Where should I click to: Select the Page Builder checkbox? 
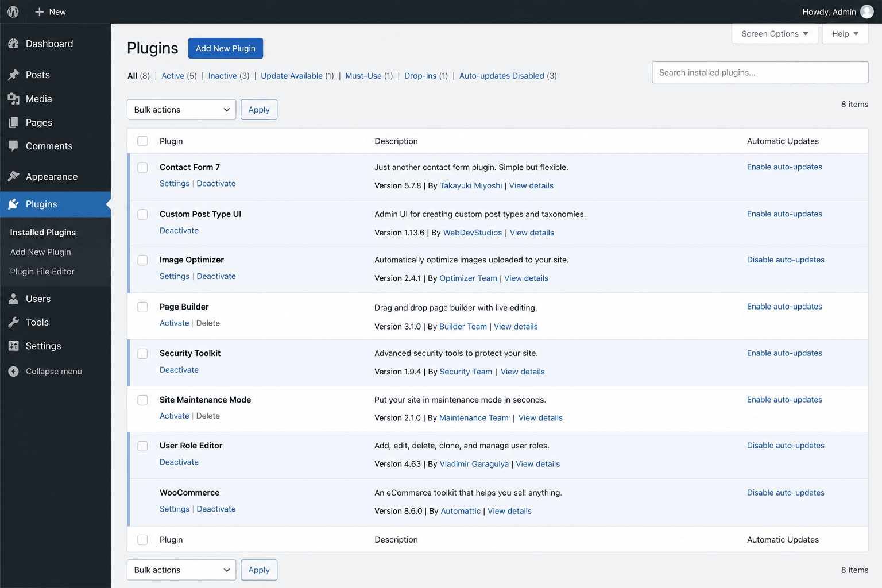point(142,307)
